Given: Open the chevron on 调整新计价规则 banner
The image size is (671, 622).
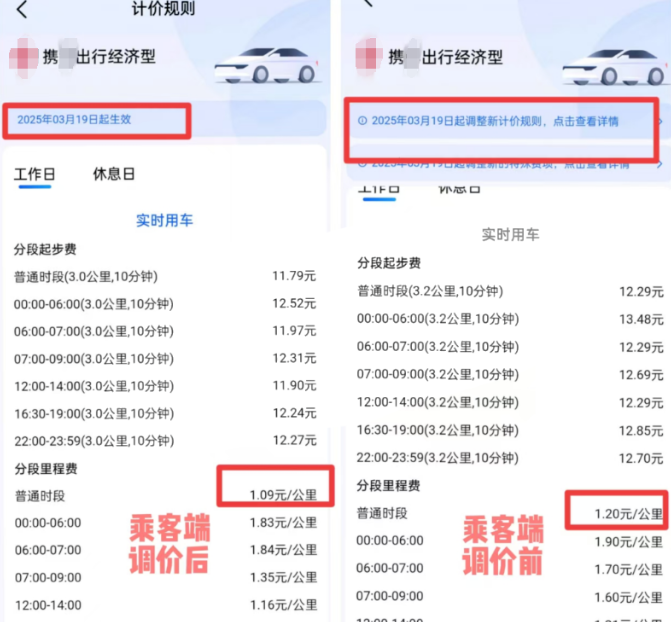Looking at the screenshot, I should coord(661,121).
